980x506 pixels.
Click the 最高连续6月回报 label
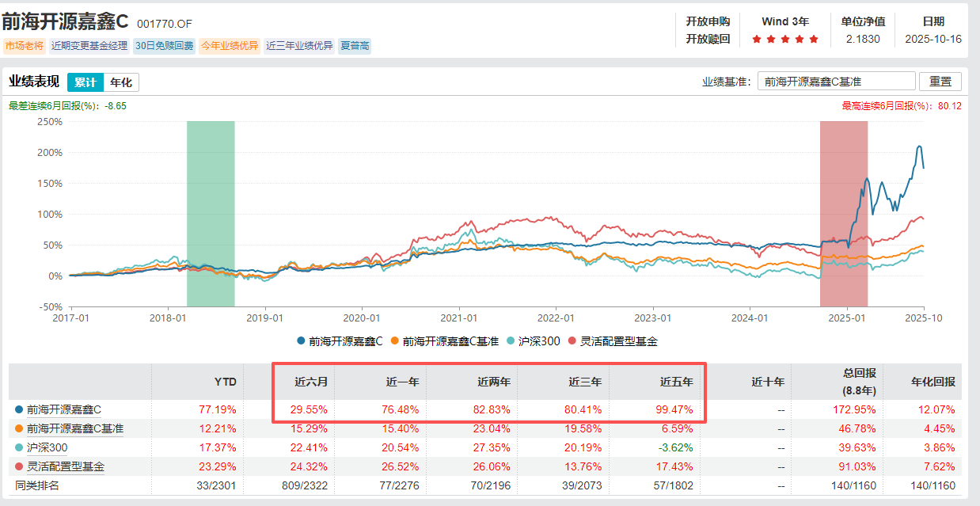point(902,105)
